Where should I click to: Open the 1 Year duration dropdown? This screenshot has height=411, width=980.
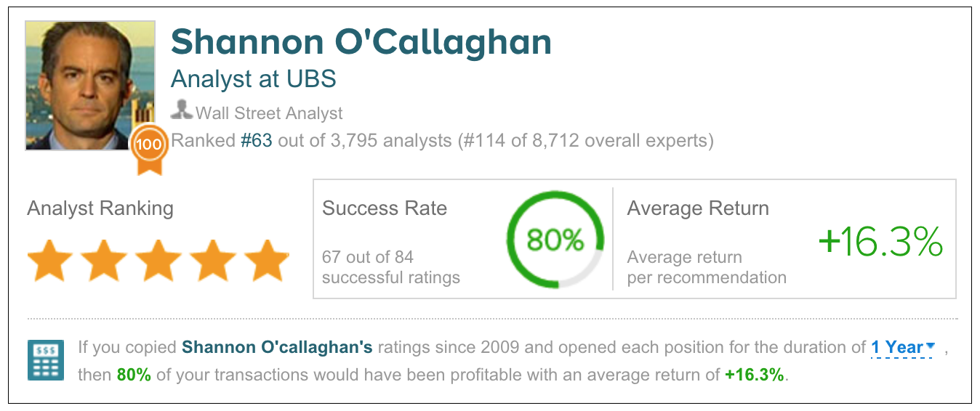point(904,348)
